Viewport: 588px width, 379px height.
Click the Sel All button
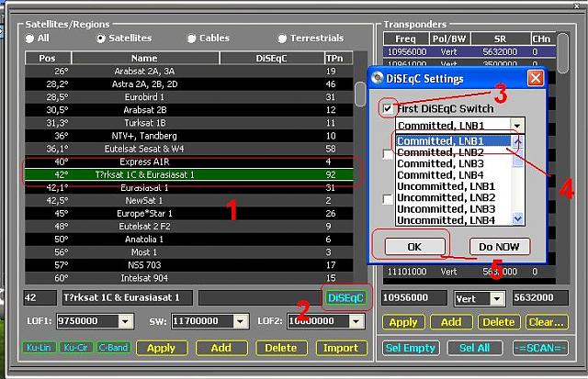pyautogui.click(x=475, y=348)
